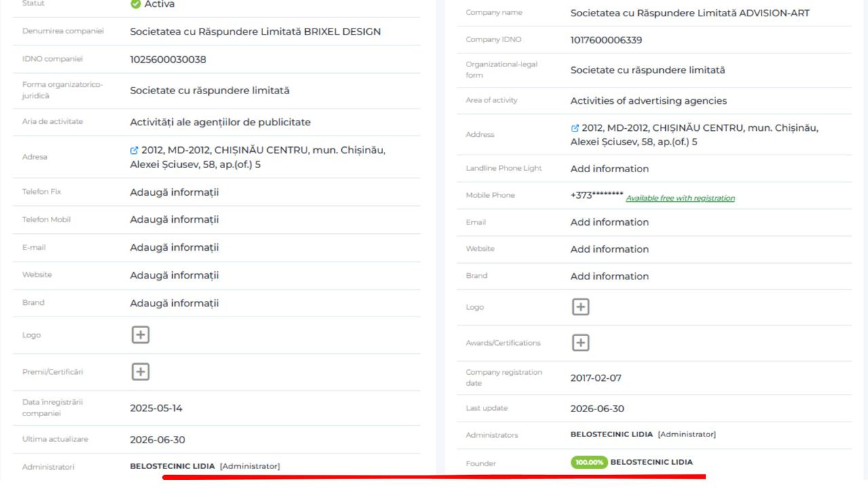This screenshot has width=868, height=488.
Task: Click the Denumirea companiei label
Action: click(x=63, y=31)
